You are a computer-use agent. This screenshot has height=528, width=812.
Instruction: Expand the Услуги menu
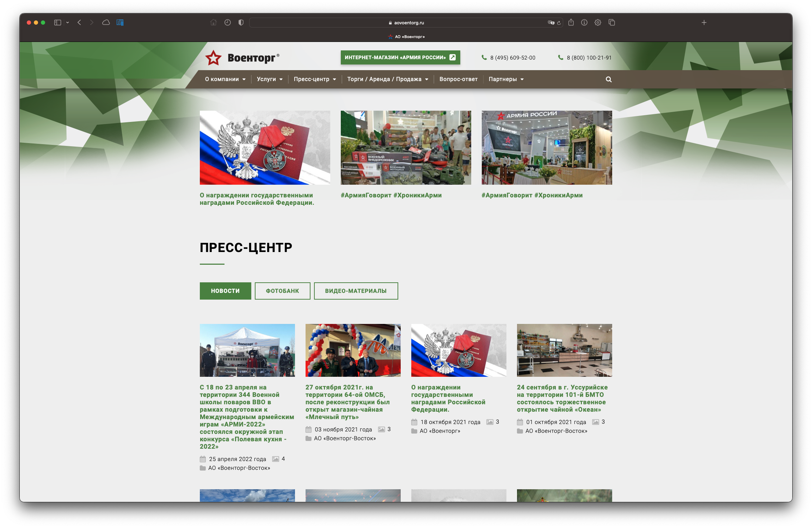(x=270, y=79)
